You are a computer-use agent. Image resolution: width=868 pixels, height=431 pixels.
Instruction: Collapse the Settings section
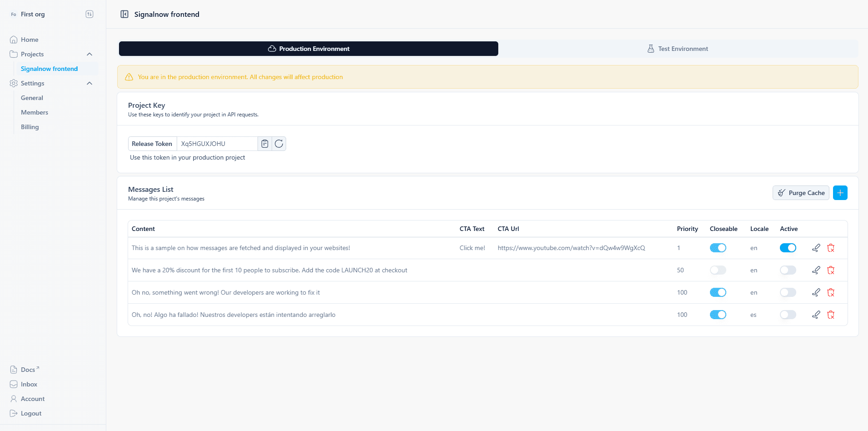(89, 83)
